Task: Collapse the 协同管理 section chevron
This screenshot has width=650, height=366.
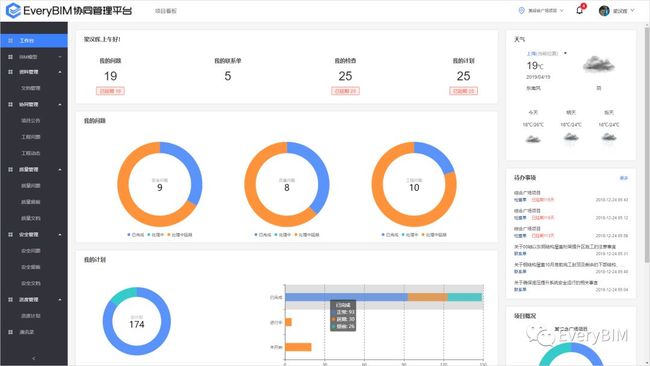Action: [60, 104]
